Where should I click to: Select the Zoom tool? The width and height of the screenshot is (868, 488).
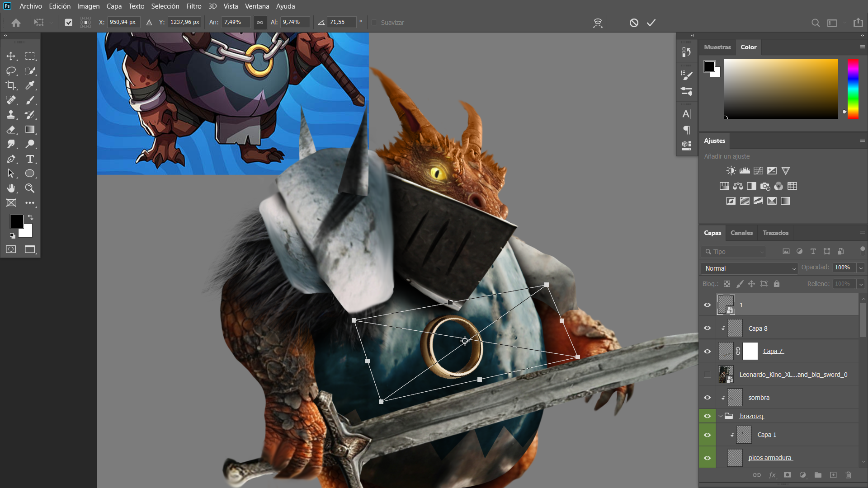click(30, 188)
